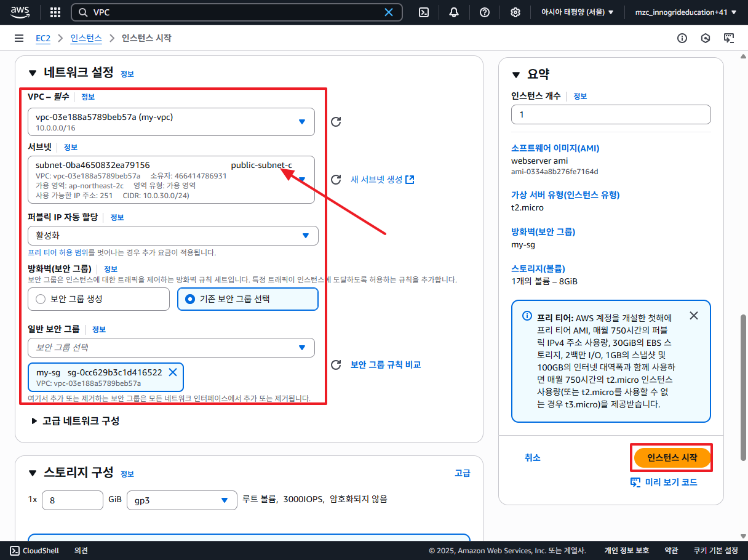Open the 약관 footer link
This screenshot has height=560, width=748.
671,551
